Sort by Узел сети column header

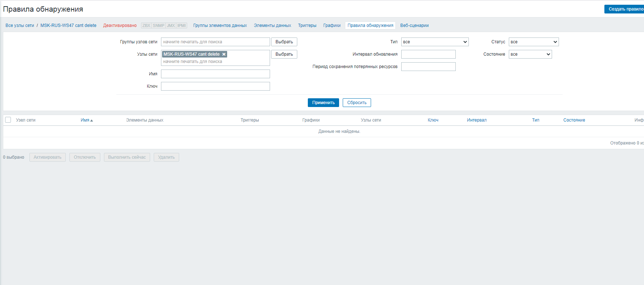click(x=26, y=120)
